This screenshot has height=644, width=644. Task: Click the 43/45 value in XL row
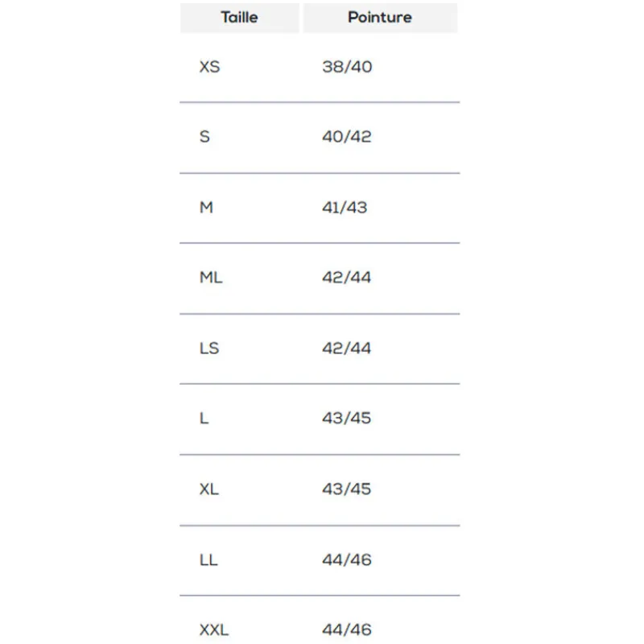(347, 489)
